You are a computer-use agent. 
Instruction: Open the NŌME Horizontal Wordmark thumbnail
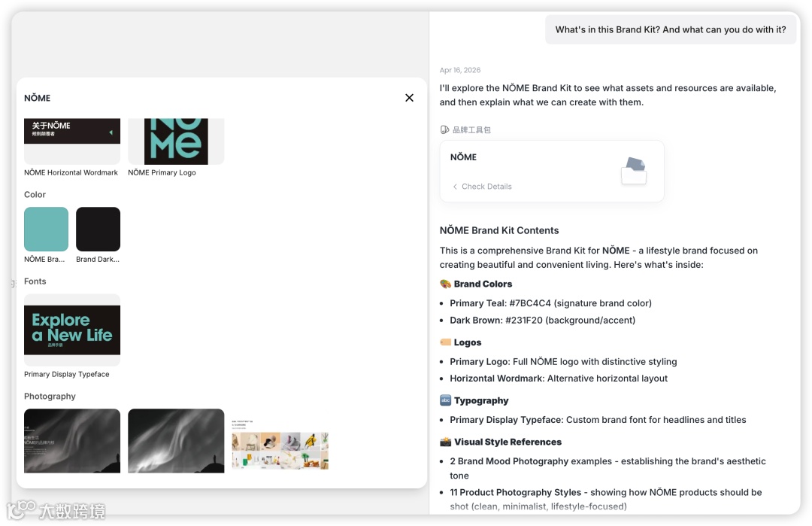coord(72,141)
